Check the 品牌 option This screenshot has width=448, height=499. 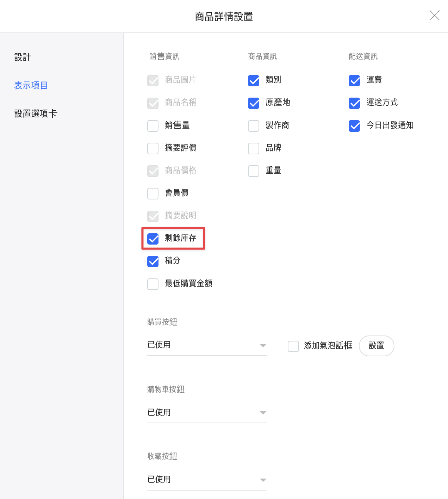[x=254, y=148]
